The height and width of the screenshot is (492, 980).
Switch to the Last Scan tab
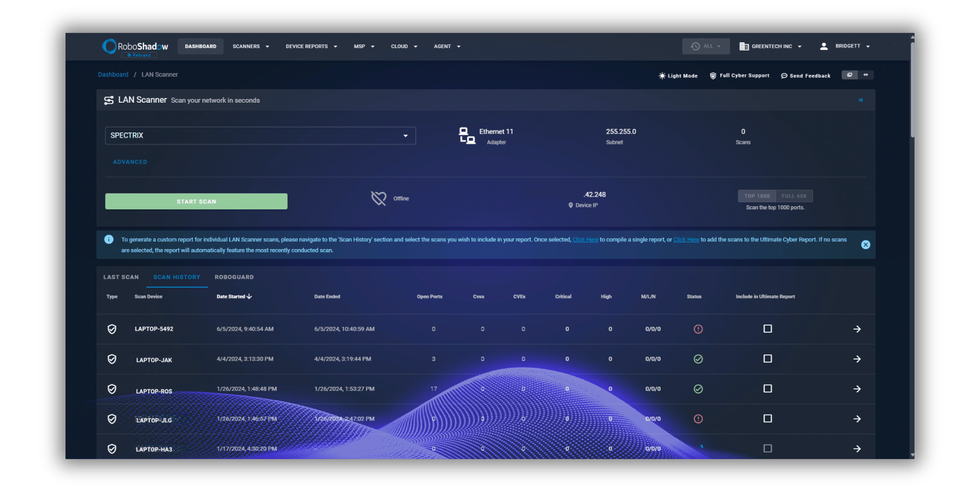tap(121, 277)
